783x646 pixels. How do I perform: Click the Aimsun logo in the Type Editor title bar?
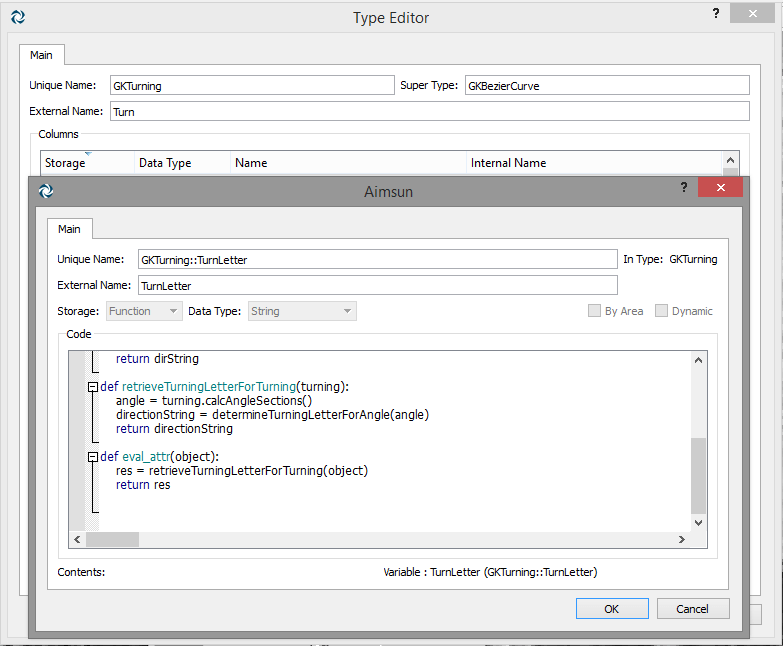coord(18,17)
